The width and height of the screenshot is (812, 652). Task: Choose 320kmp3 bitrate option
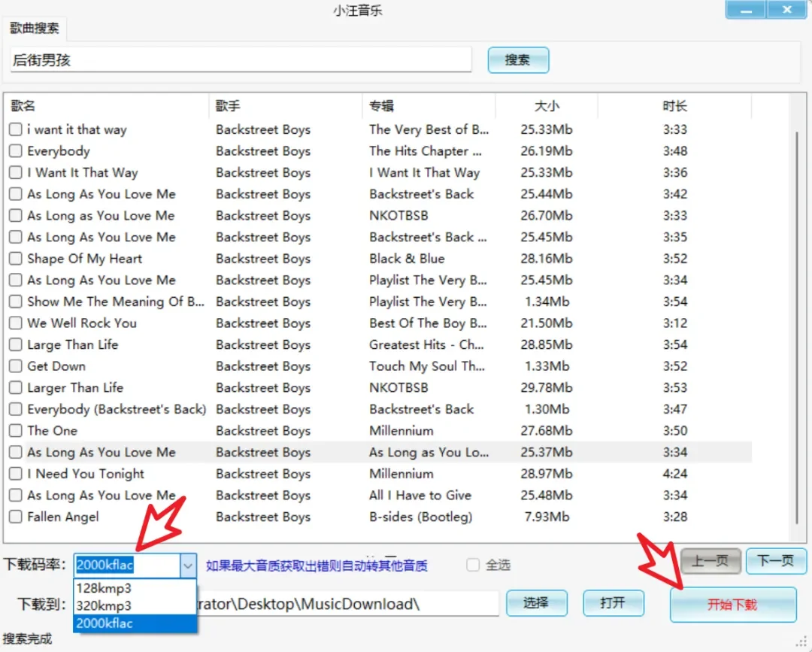(135, 605)
